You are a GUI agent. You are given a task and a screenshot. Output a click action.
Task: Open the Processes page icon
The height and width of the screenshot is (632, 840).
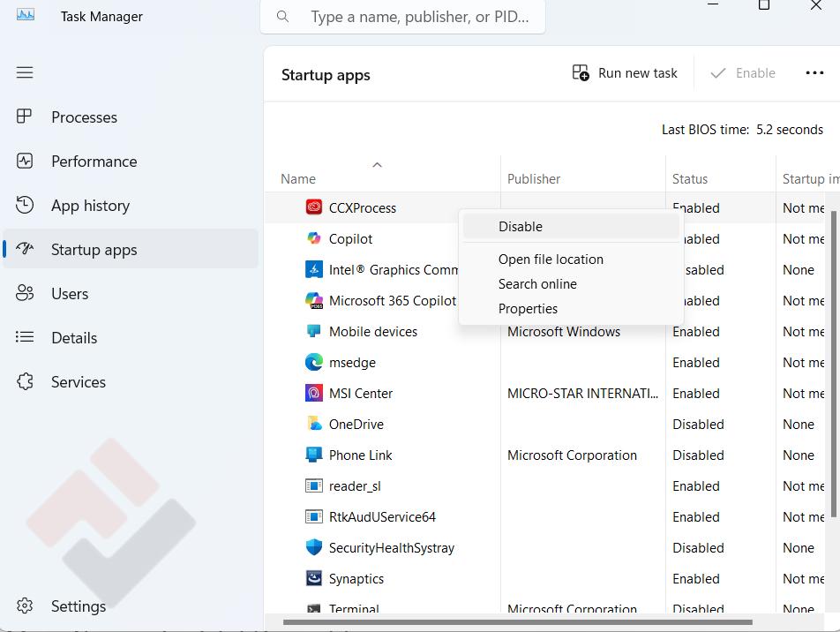coord(25,117)
